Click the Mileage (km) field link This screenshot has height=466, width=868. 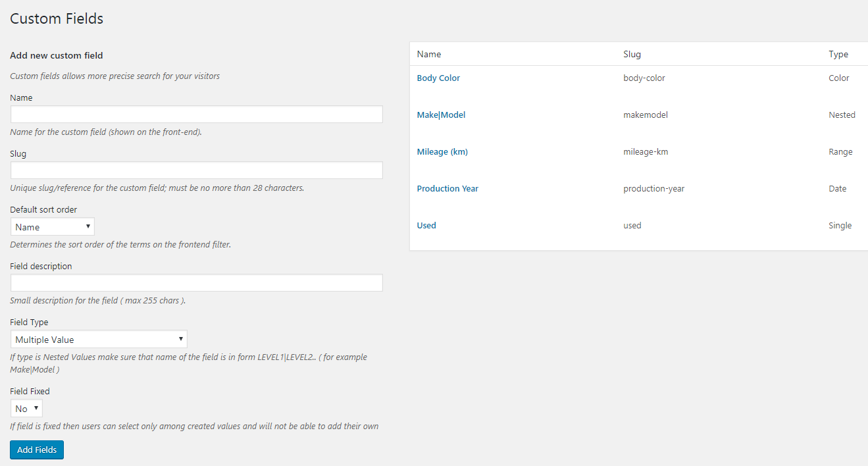442,152
